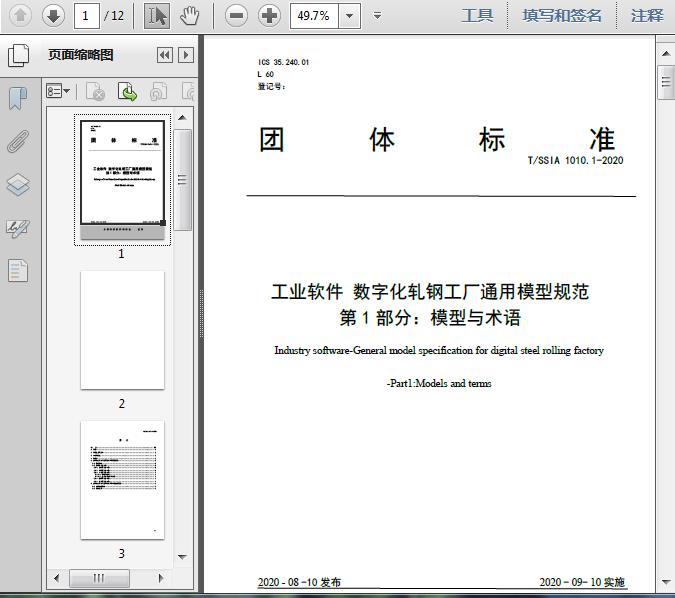Open the document content panel icon
The image size is (675, 598).
tap(18, 270)
